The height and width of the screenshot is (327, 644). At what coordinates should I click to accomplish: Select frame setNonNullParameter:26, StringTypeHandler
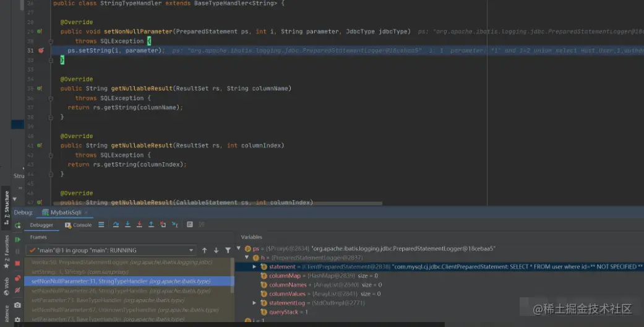tap(129, 291)
